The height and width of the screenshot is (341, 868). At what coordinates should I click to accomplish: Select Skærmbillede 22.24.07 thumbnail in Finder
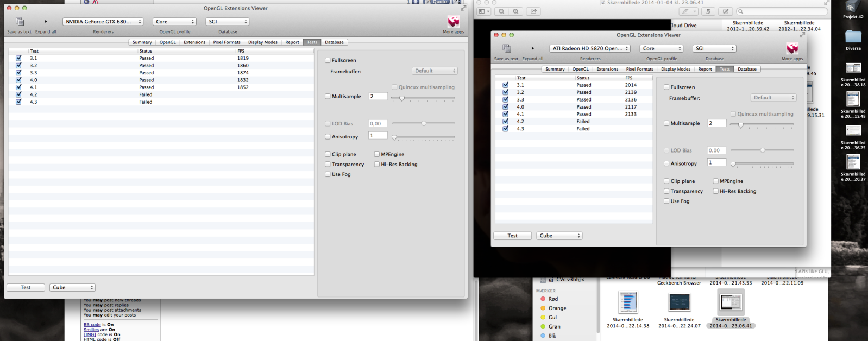(x=679, y=302)
